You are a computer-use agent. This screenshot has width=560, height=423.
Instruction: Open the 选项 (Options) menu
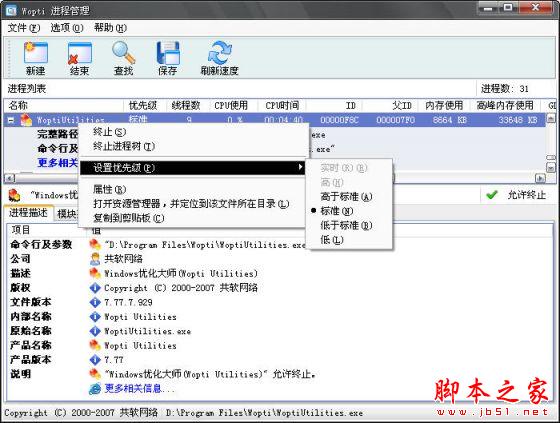pos(67,28)
